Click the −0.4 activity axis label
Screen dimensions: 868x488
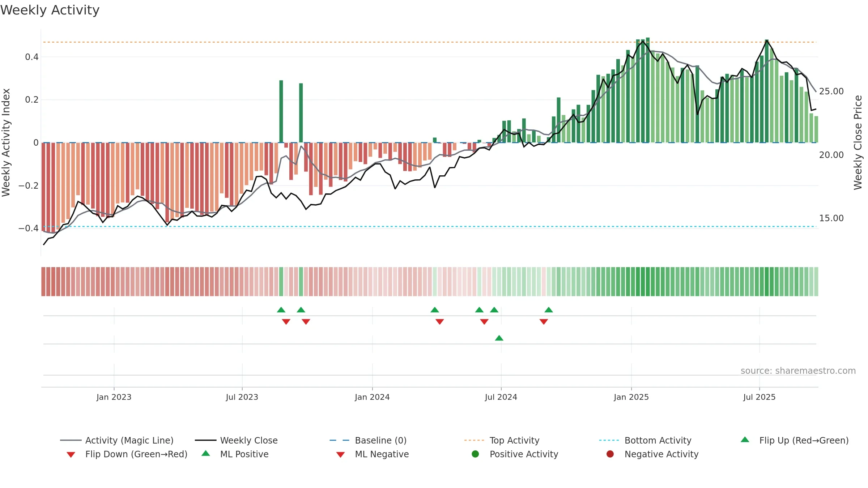coord(29,228)
